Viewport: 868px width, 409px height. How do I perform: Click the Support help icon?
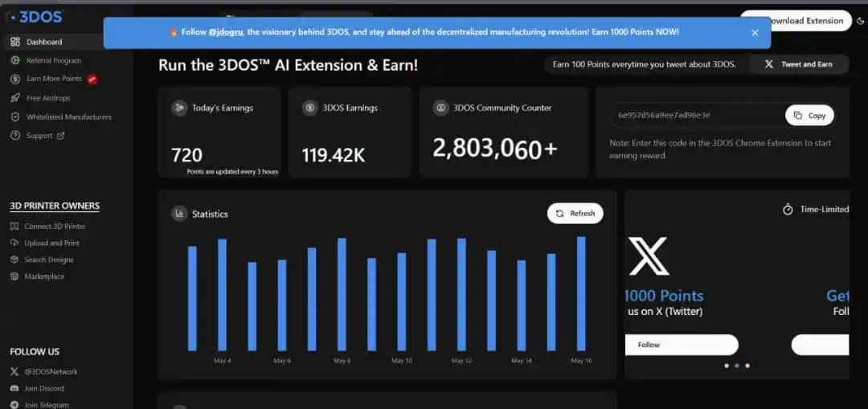15,136
